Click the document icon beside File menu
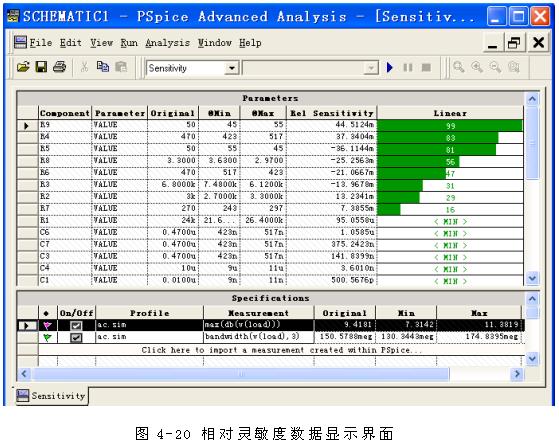Viewport: 559px width, 446px height. (x=20, y=42)
